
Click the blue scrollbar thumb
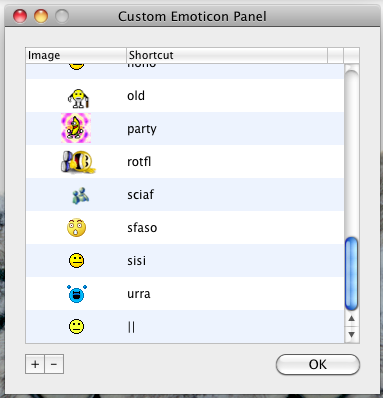(x=351, y=274)
